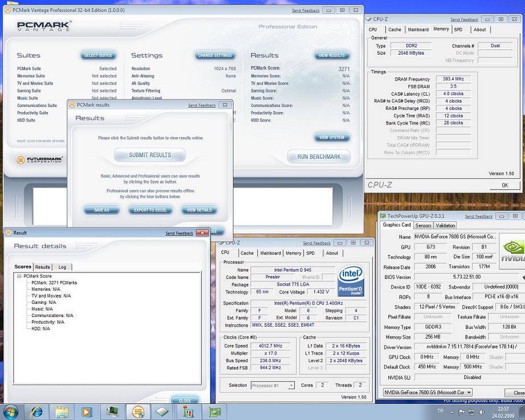Click the Change Settings button
The image size is (525, 420).
point(215,55)
